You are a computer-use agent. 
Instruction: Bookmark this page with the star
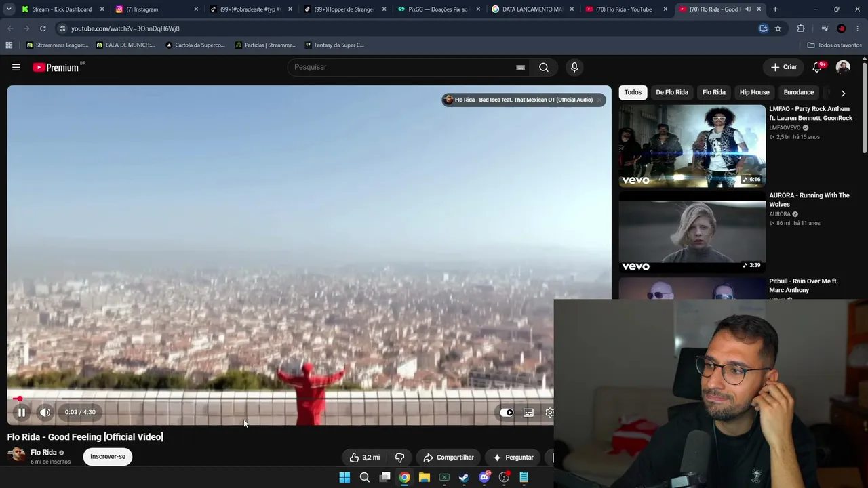coord(778,28)
